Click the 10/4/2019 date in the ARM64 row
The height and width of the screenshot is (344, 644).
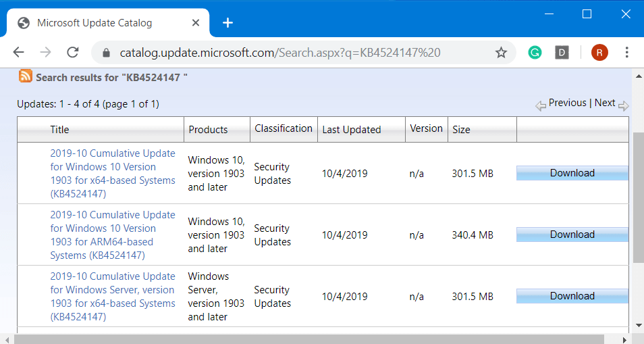coord(344,235)
